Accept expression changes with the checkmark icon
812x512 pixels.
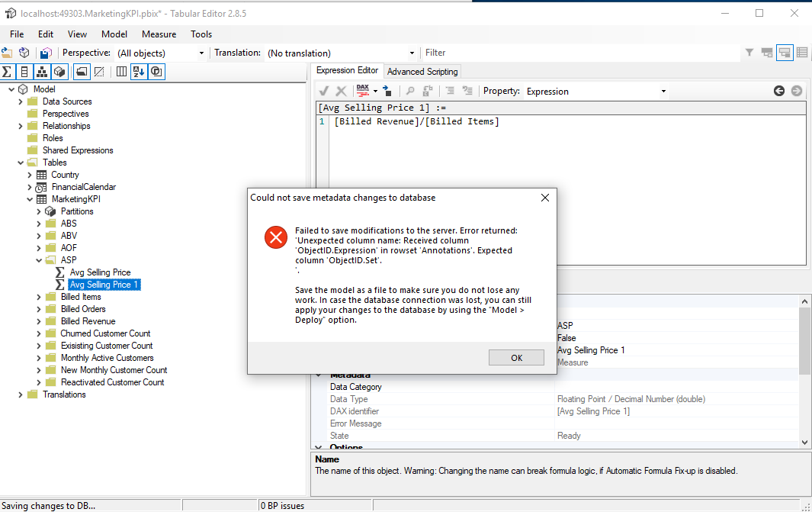coord(323,90)
